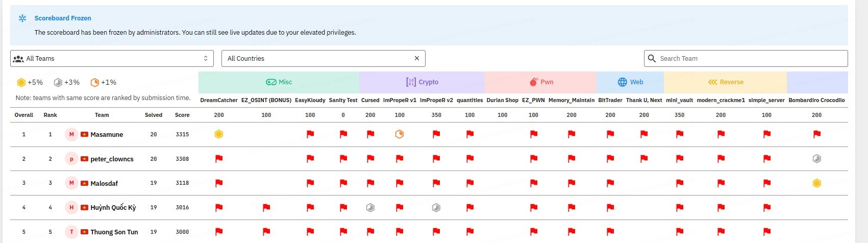Click Malosdaf's gold Bombardiro Crocodilo badge
This screenshot has height=243, width=868.
click(816, 183)
